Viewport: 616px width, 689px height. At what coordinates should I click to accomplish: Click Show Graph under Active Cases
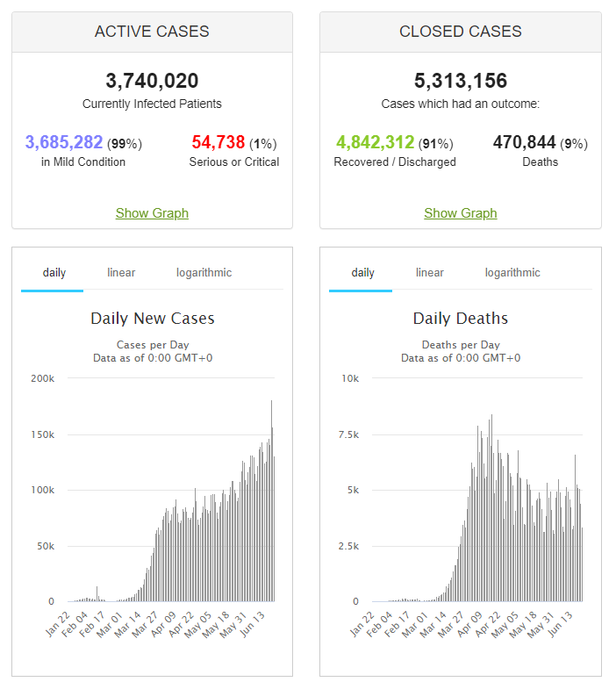coord(152,213)
